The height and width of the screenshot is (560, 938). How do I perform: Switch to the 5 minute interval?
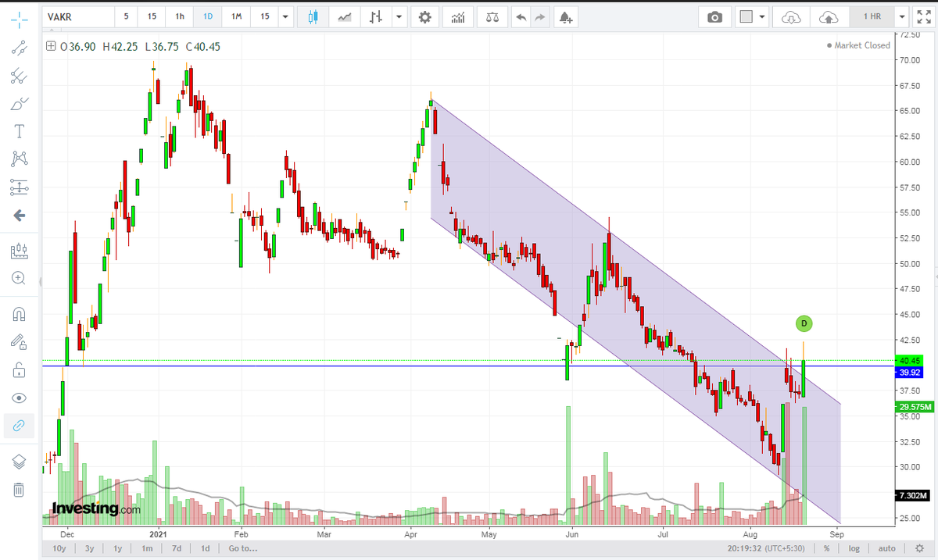pyautogui.click(x=126, y=16)
